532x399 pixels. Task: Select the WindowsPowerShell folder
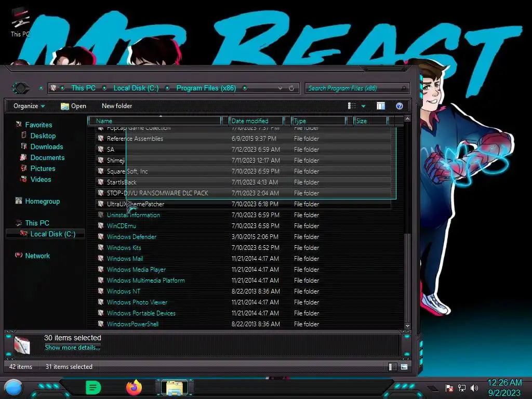[x=243, y=324]
